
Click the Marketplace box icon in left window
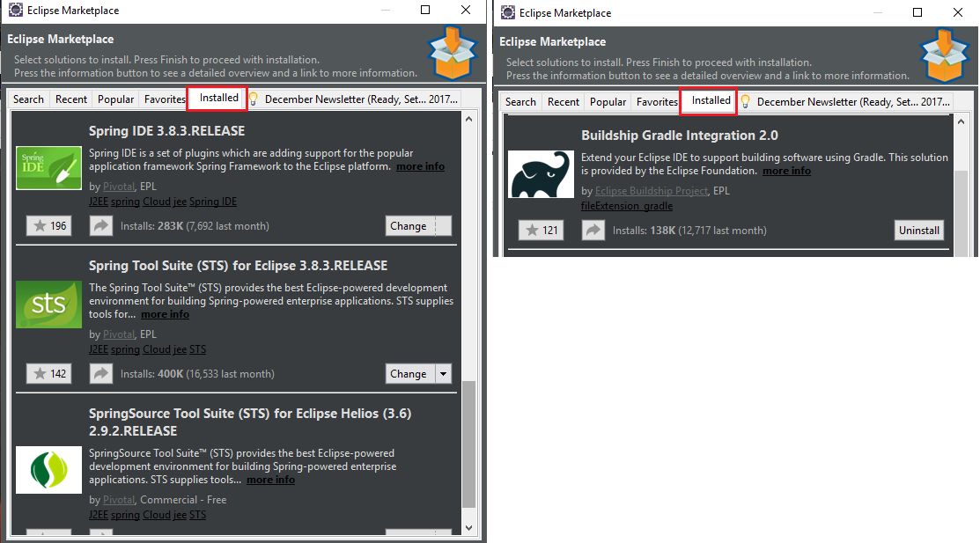coord(453,53)
